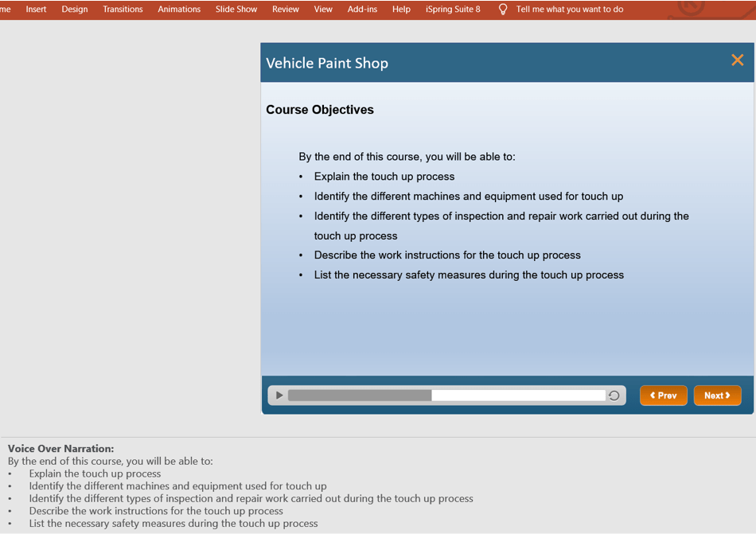Open the Help tab
The height and width of the screenshot is (534, 756).
click(x=401, y=10)
